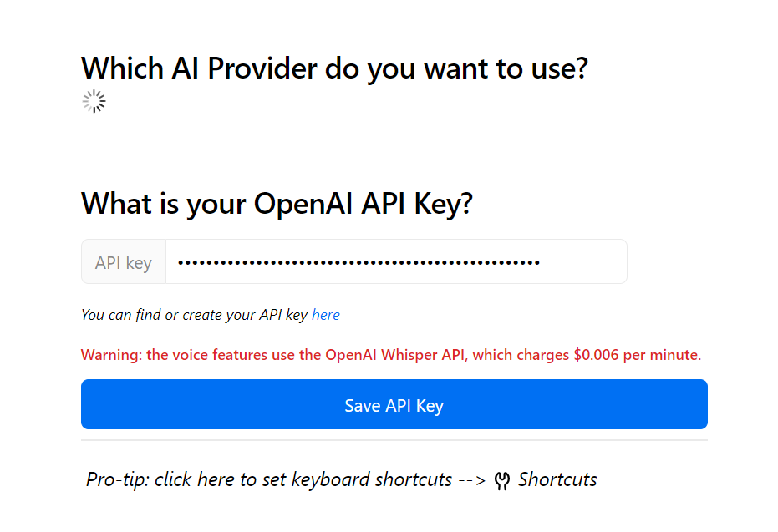The width and height of the screenshot is (778, 532).
Task: Click the 'API key' placeholder label
Action: (x=123, y=261)
